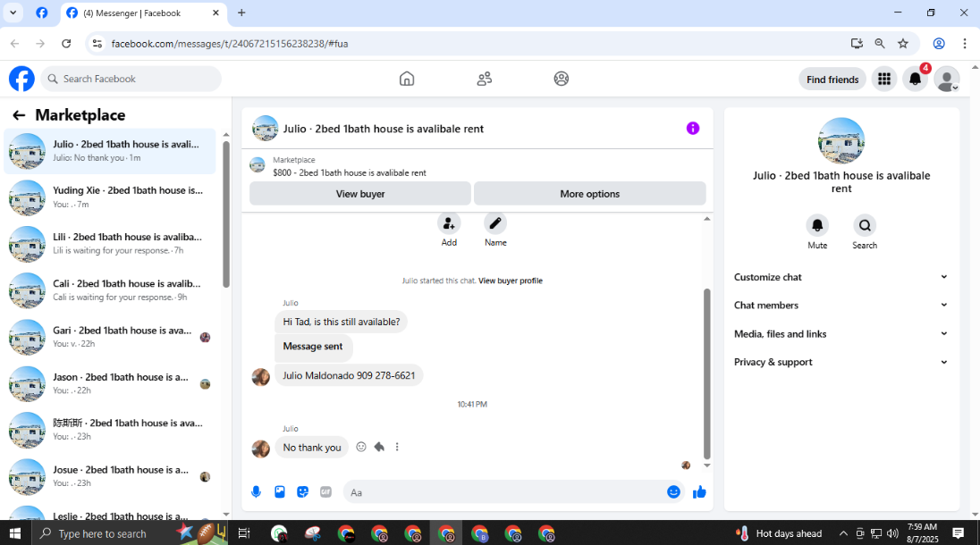The image size is (980, 545).
Task: Click Julio's large listing thumbnail in right panel
Action: pyautogui.click(x=841, y=140)
